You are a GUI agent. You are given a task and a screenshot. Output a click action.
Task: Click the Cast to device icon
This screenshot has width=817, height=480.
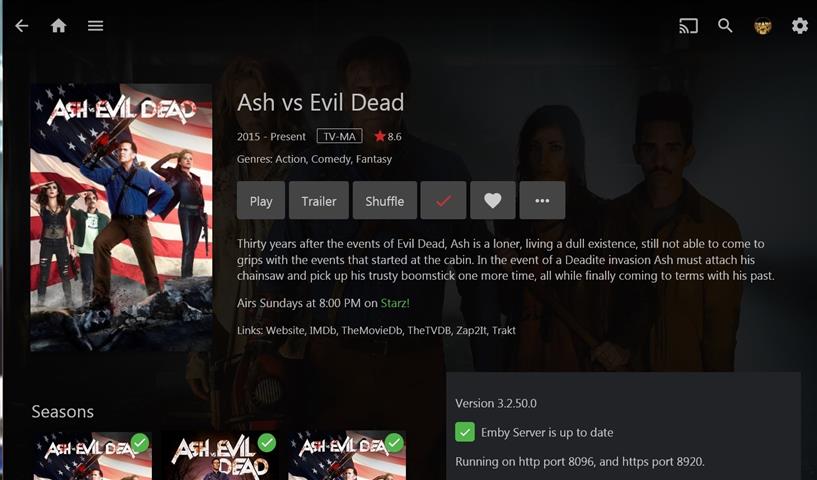pyautogui.click(x=688, y=26)
